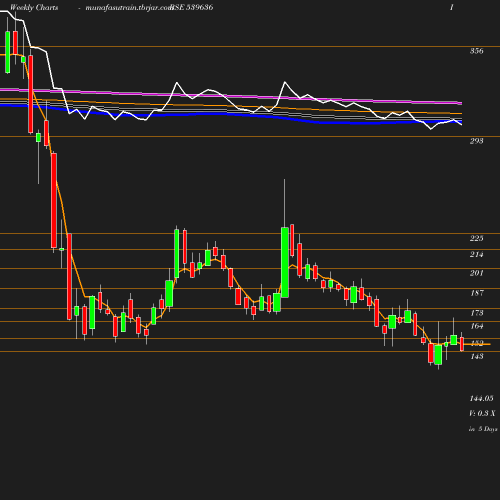Image resolution: width=500 pixels, height=500 pixels.
Task: Click the 293 price level label
Action: [476, 141]
